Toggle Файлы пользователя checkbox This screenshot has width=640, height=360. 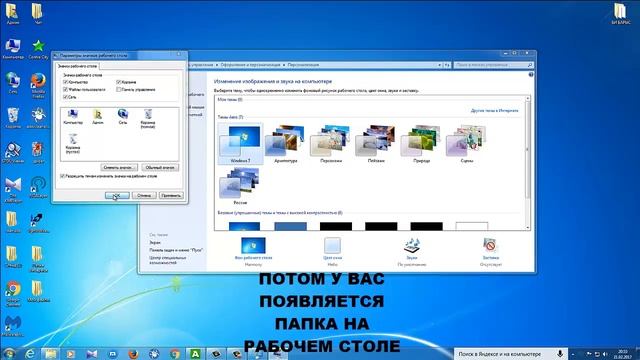[65, 89]
